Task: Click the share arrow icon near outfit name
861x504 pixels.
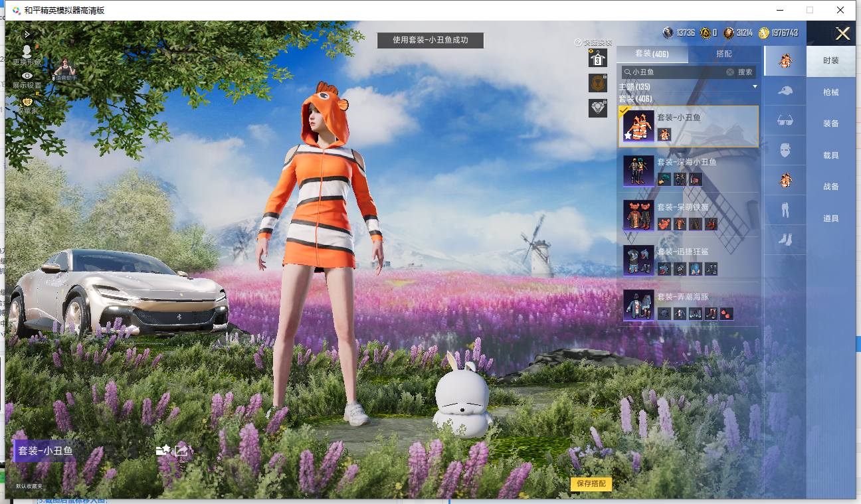Action: (181, 450)
